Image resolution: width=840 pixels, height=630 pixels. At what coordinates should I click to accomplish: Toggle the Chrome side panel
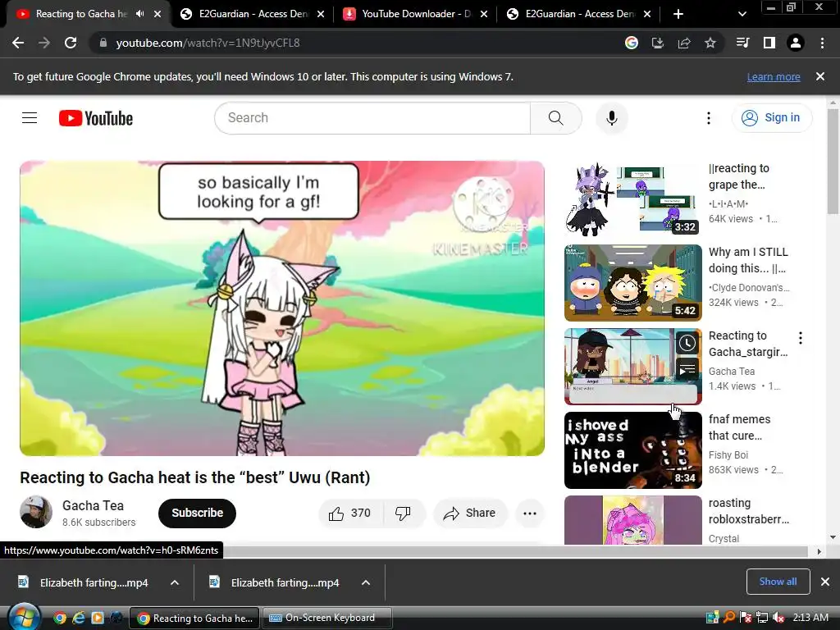click(769, 43)
